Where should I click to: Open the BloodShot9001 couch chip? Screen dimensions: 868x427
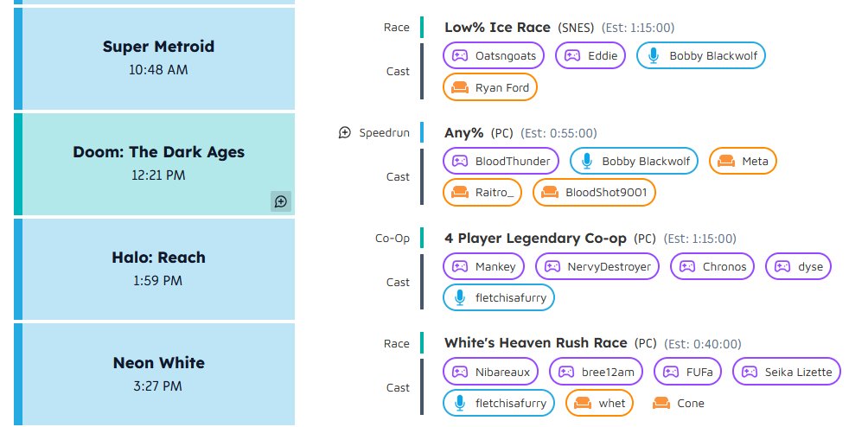point(594,193)
